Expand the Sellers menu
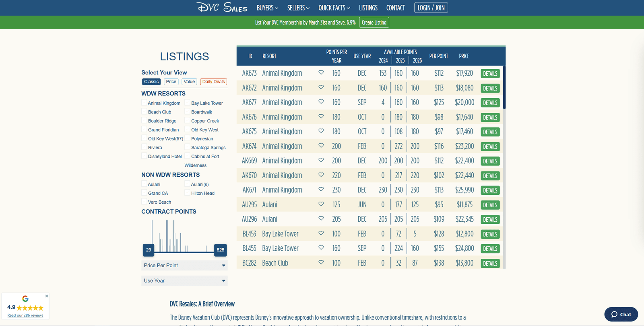 tap(298, 8)
